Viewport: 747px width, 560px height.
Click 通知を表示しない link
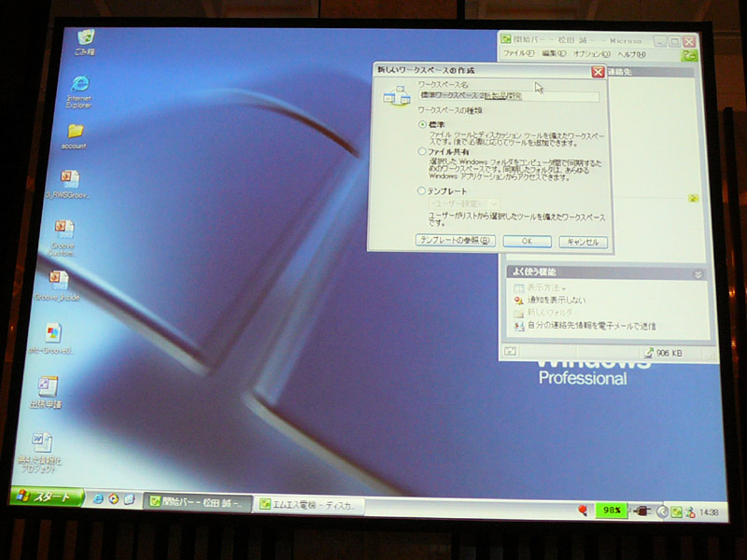557,301
